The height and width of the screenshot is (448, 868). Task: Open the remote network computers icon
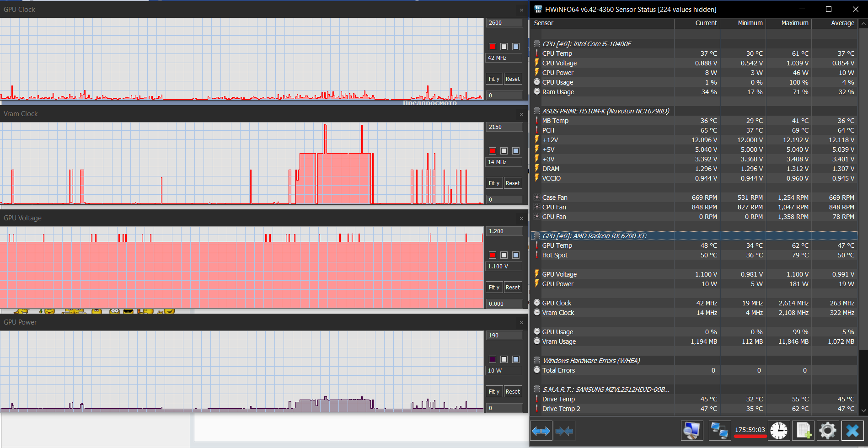(x=719, y=431)
